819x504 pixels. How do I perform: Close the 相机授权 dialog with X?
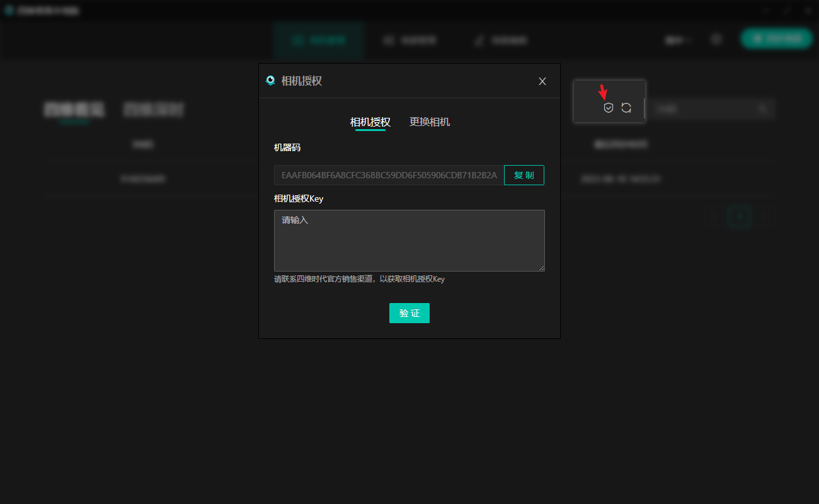(542, 81)
